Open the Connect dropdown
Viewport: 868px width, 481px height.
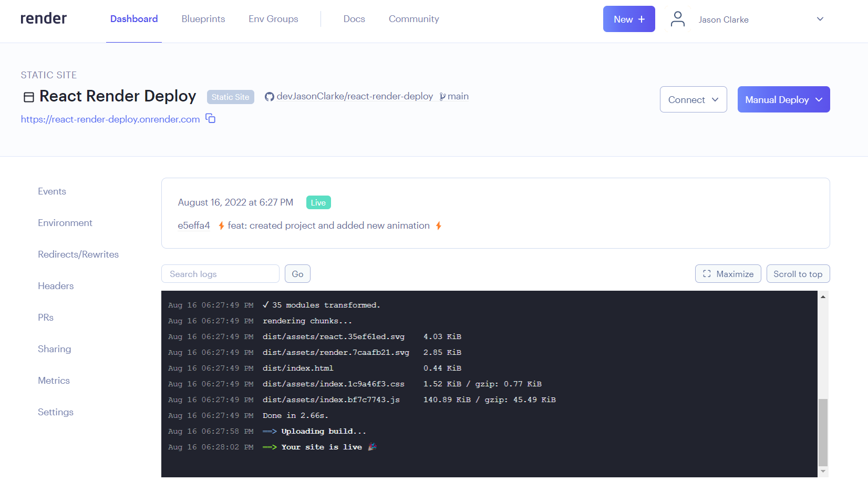tap(693, 99)
